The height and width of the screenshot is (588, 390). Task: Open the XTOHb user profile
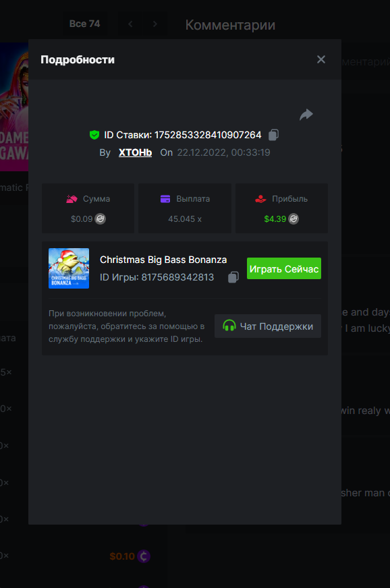pyautogui.click(x=135, y=152)
